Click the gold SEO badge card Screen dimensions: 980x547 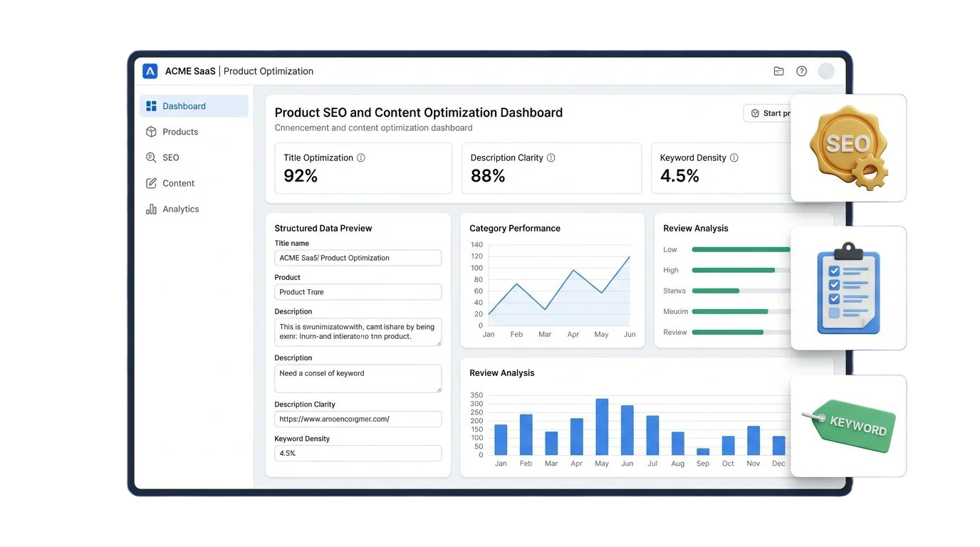tap(848, 148)
